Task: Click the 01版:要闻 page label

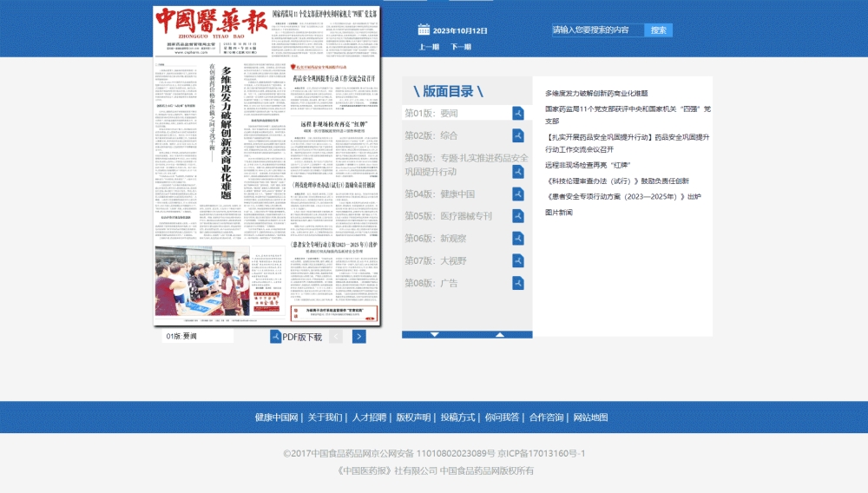Action: click(x=181, y=337)
